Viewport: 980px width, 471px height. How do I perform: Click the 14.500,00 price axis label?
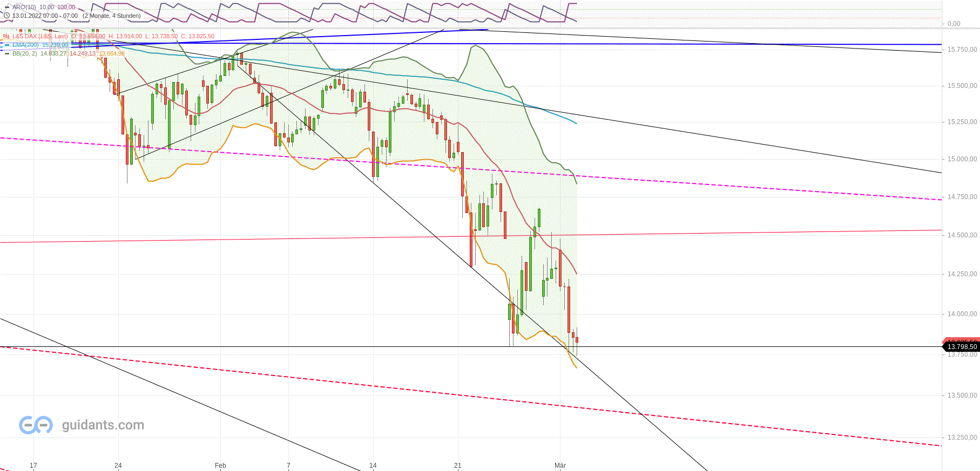[x=962, y=235]
